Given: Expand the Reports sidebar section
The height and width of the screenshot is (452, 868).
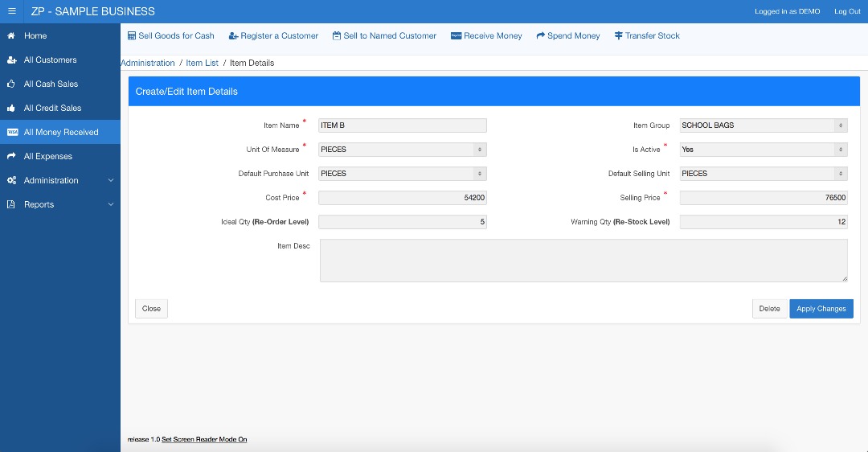Looking at the screenshot, I should tap(60, 204).
